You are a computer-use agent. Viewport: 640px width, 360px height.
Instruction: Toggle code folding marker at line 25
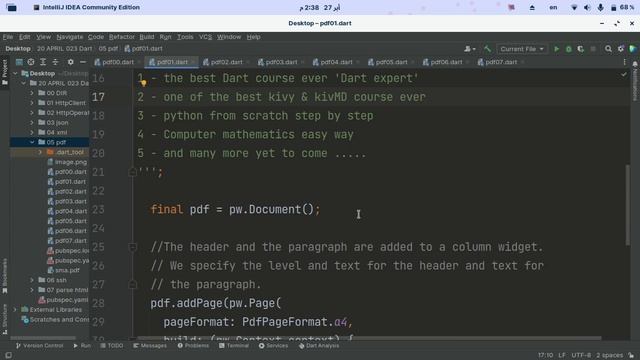(x=132, y=247)
